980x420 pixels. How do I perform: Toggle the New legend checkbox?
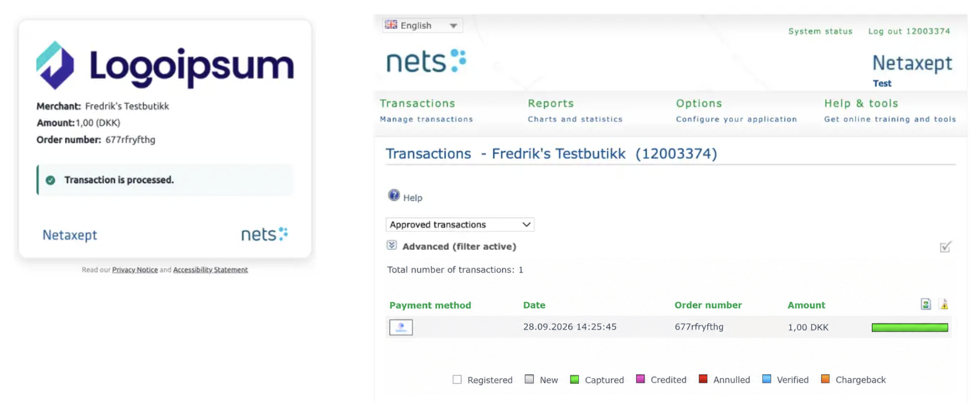pos(529,379)
